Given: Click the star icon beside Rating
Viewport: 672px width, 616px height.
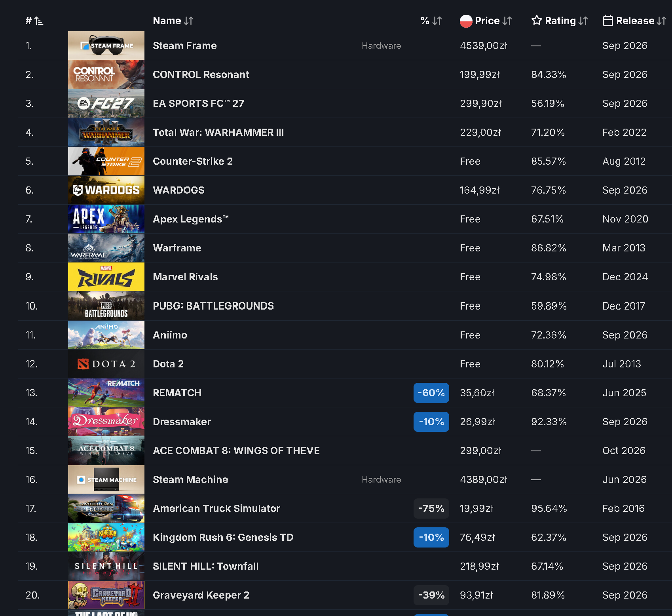Looking at the screenshot, I should point(537,20).
